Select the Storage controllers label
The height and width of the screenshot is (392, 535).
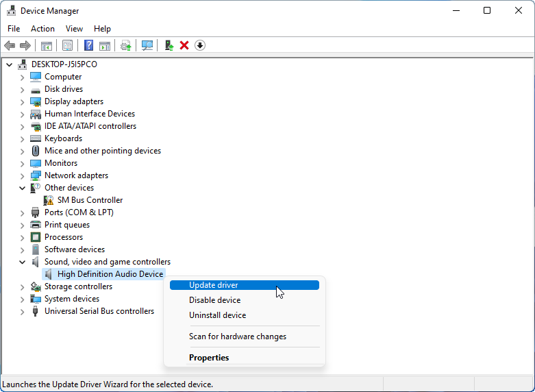tap(79, 286)
